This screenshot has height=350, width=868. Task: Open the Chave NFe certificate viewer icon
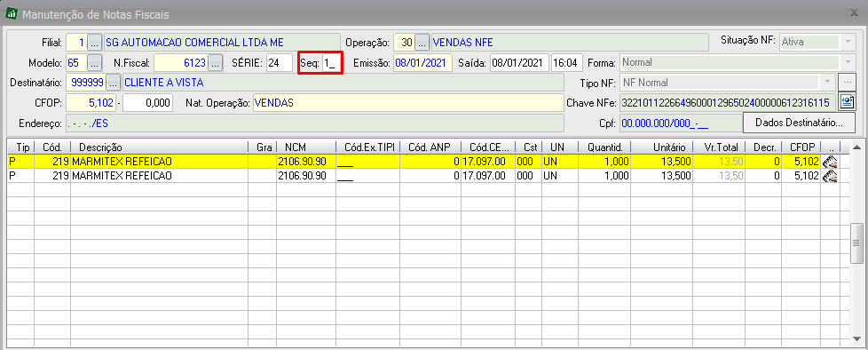point(846,102)
